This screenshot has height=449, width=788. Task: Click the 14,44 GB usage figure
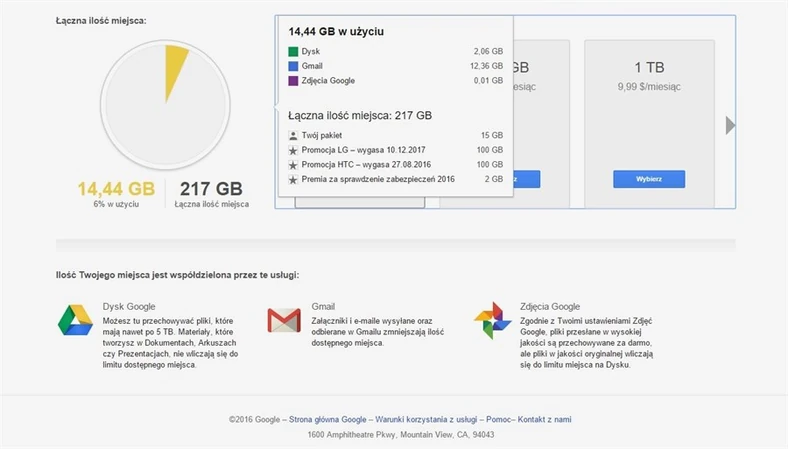(116, 188)
